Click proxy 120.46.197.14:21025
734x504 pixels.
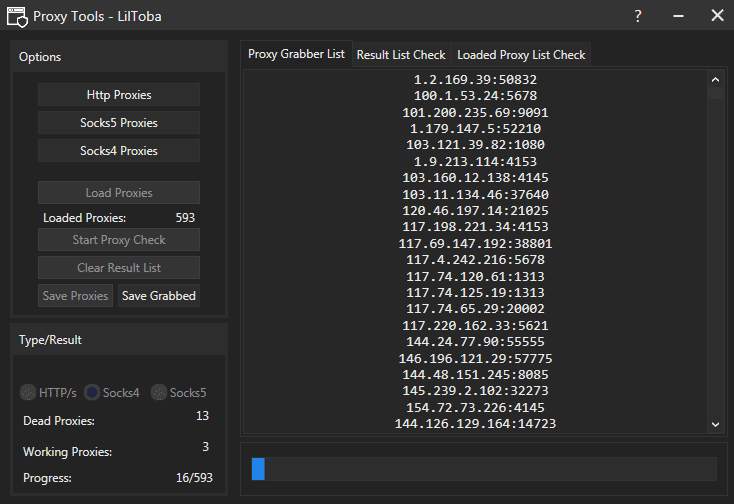[475, 211]
